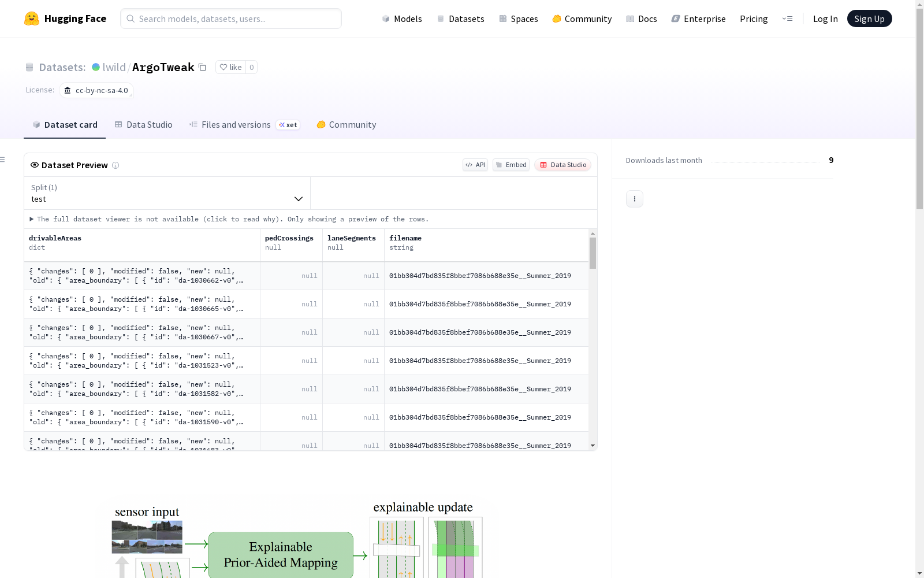The height and width of the screenshot is (578, 924).
Task: Click the Downloads last month count
Action: (831, 160)
